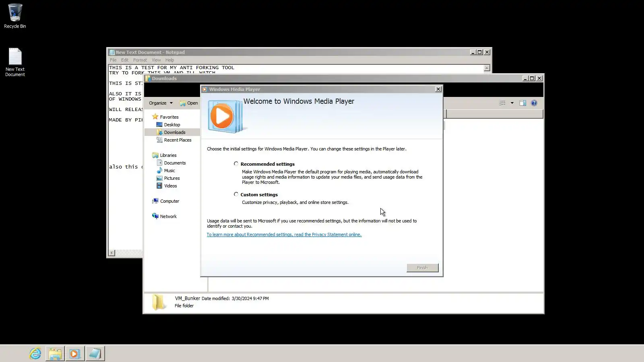Maximize the Downloads window
This screenshot has height=362, width=644.
tap(532, 78)
